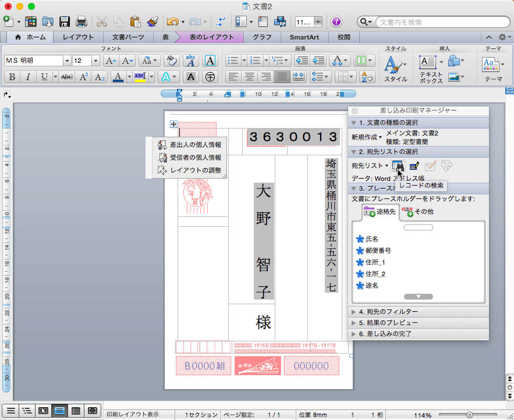Viewport: 514px width, 420px height.
Task: Toggle Strikethrough ABC button
Action: [67, 77]
